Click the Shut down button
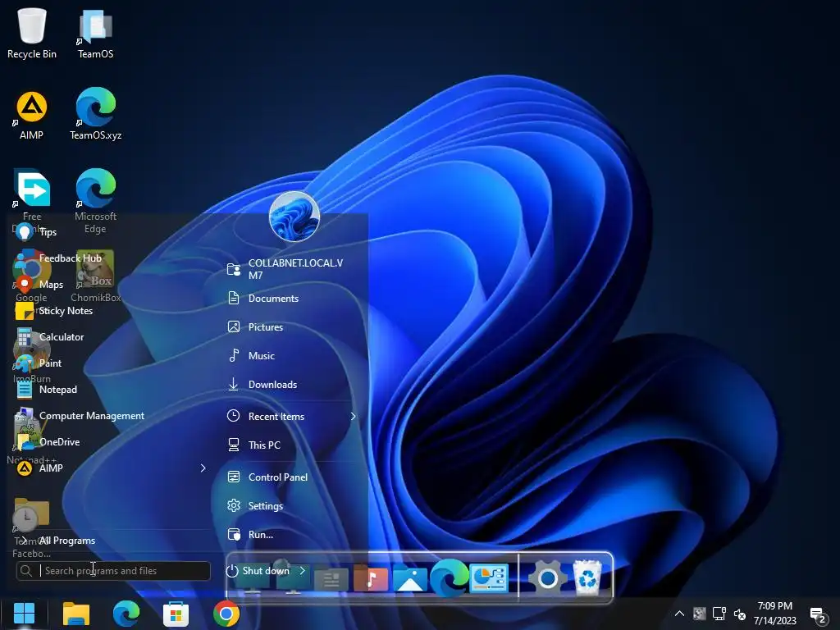840x630 pixels. coord(258,571)
